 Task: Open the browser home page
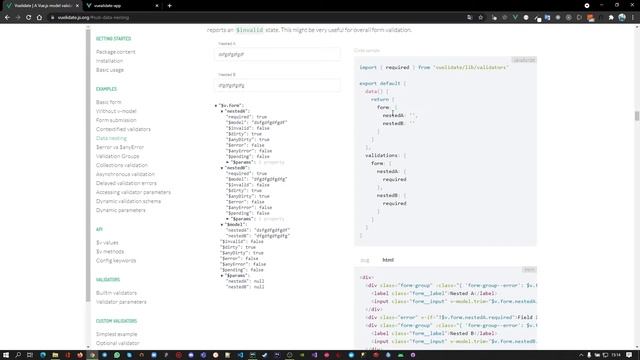pyautogui.click(x=39, y=18)
